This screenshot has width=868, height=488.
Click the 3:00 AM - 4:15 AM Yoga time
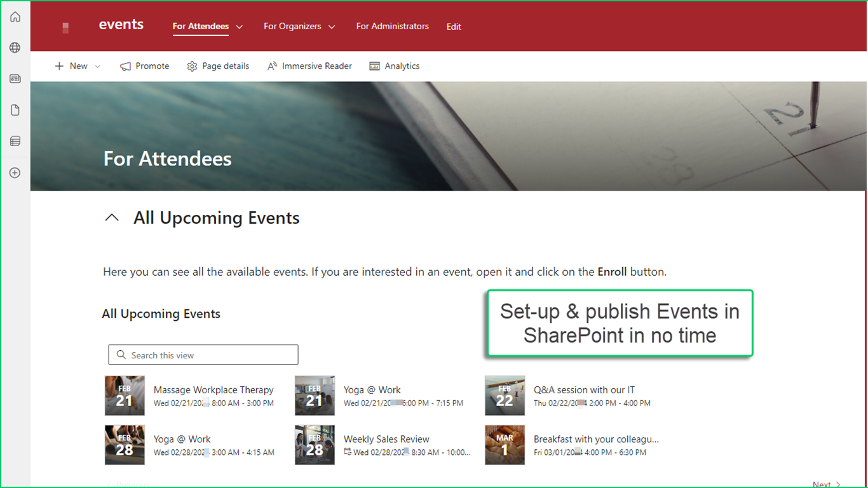(243, 452)
